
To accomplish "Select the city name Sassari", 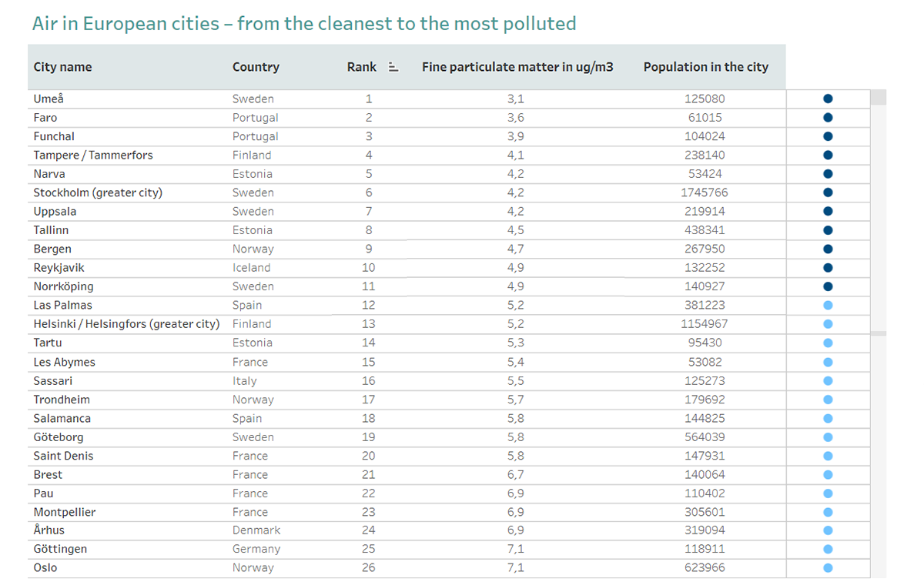I will [x=53, y=380].
